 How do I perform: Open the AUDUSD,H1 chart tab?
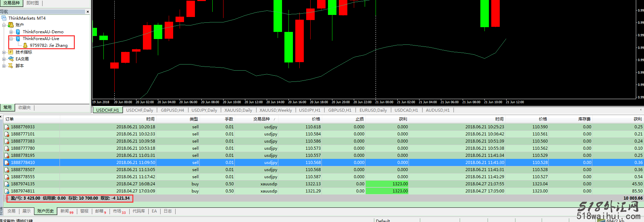pyautogui.click(x=437, y=110)
